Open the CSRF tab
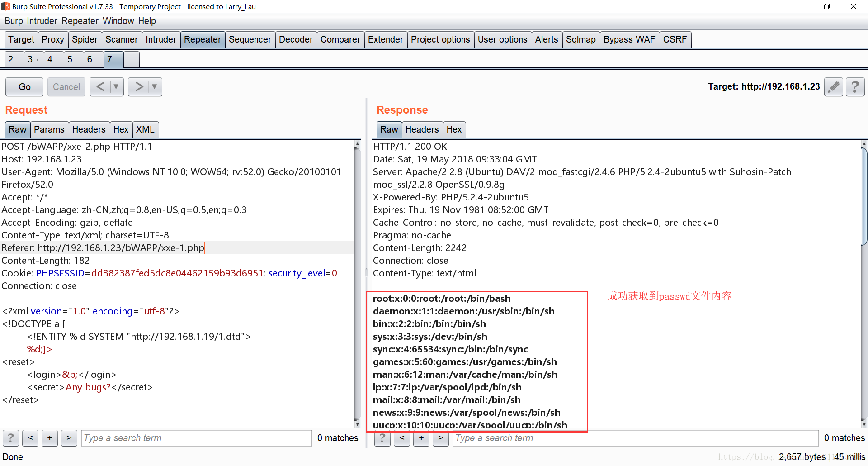Viewport: 868px width, 466px height. point(675,39)
